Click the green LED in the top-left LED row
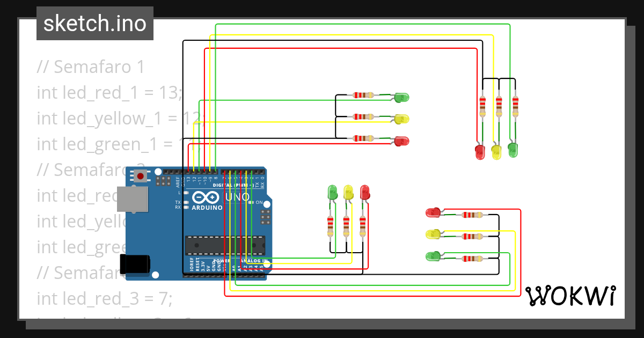The width and height of the screenshot is (644, 338). click(401, 97)
